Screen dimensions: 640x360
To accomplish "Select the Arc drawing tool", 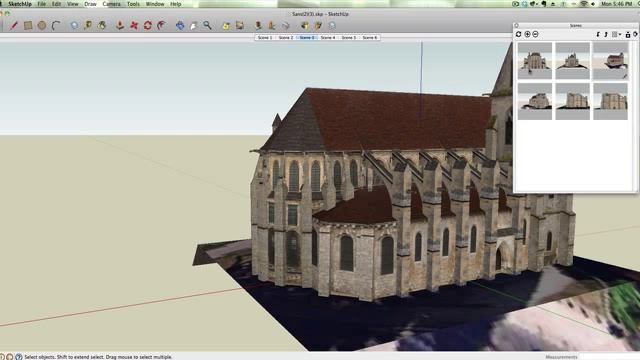I will pyautogui.click(x=56, y=26).
